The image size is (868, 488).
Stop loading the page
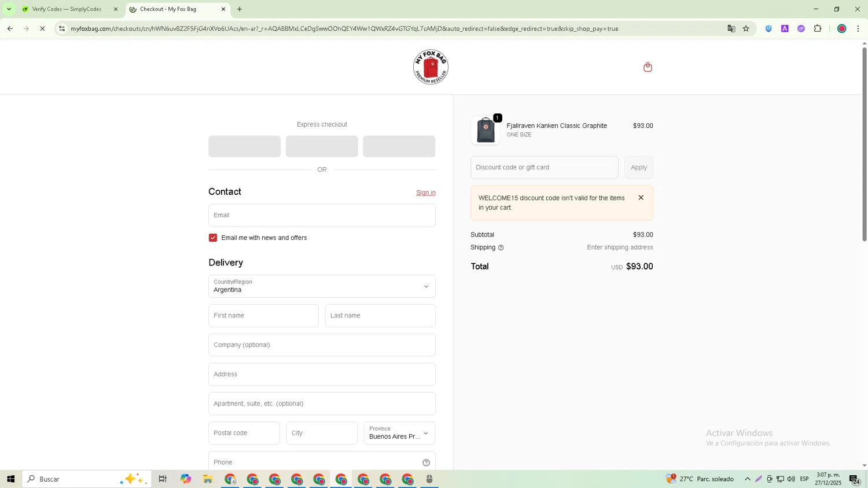[42, 28]
